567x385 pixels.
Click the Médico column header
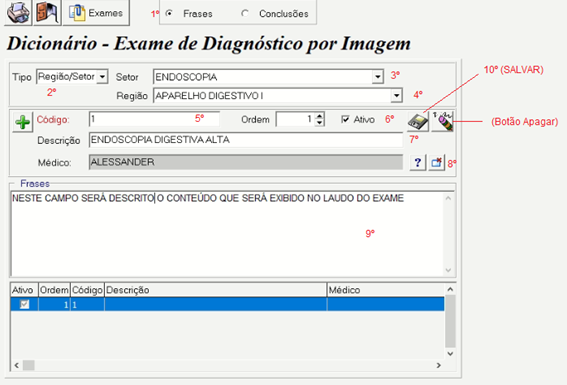(x=385, y=290)
